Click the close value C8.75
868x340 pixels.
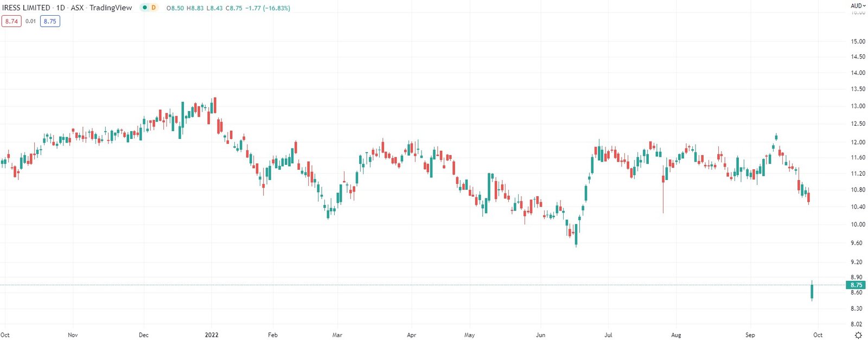point(234,8)
